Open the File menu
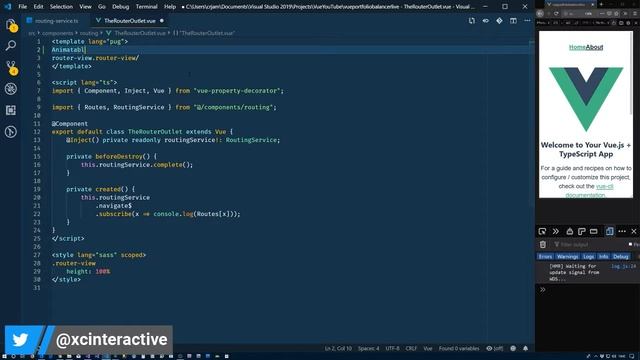The height and width of the screenshot is (360, 640). (x=23, y=7)
